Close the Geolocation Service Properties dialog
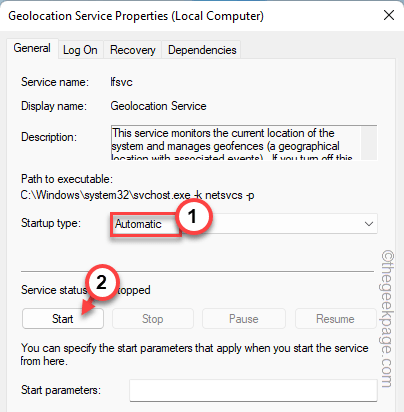This screenshot has width=404, height=412. point(389,15)
